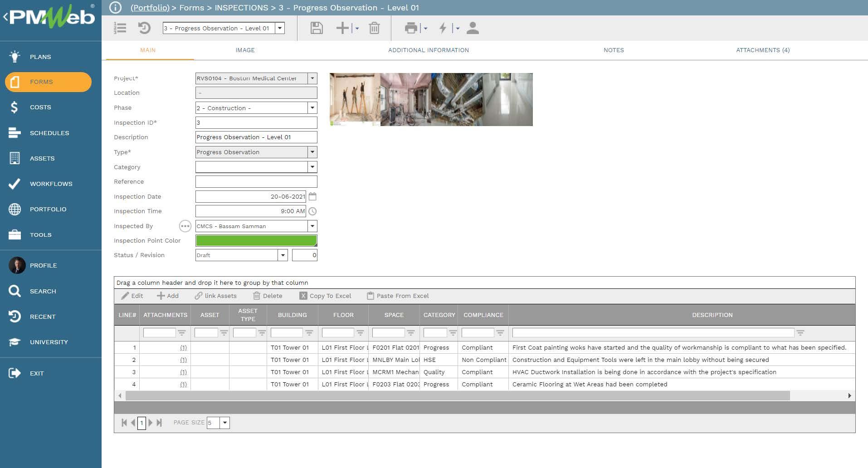Open the print options dropdown arrow
Screen dimensions: 868x468
click(x=425, y=29)
